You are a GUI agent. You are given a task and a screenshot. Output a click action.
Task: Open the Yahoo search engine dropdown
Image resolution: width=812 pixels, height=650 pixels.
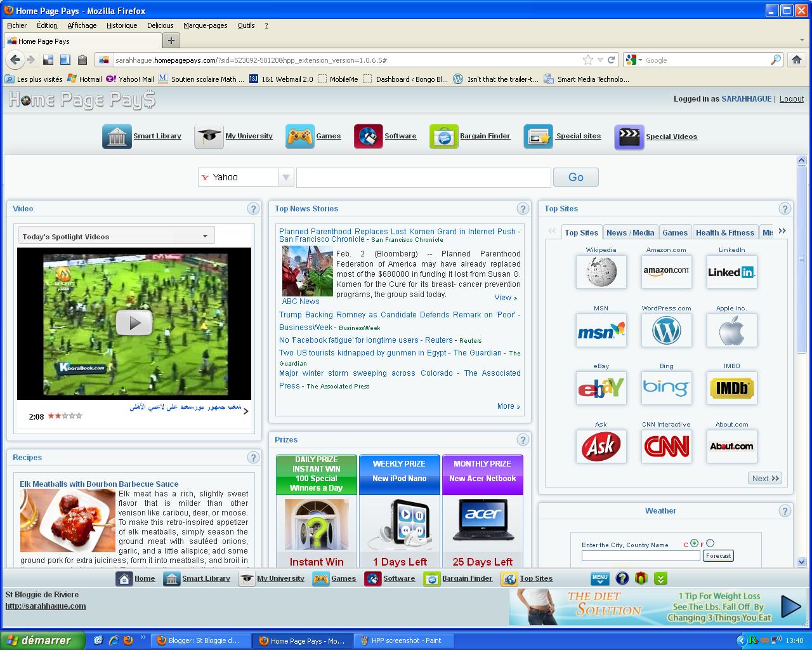(x=286, y=177)
